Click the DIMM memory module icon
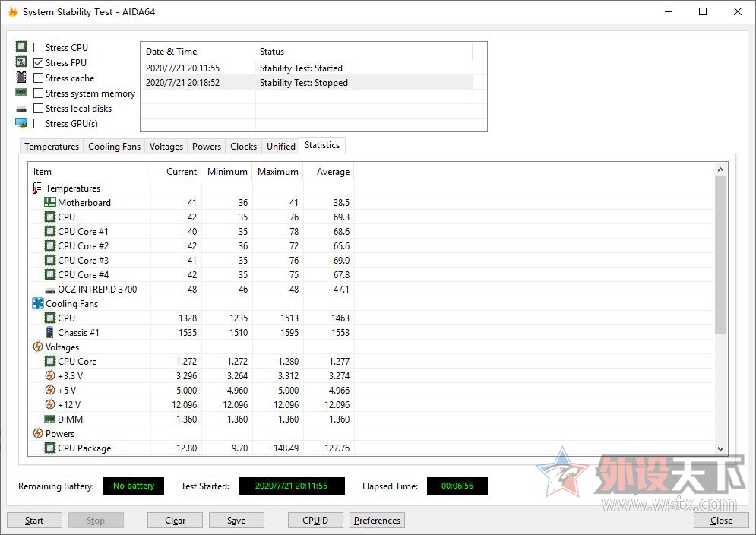The height and width of the screenshot is (535, 756). 50,419
